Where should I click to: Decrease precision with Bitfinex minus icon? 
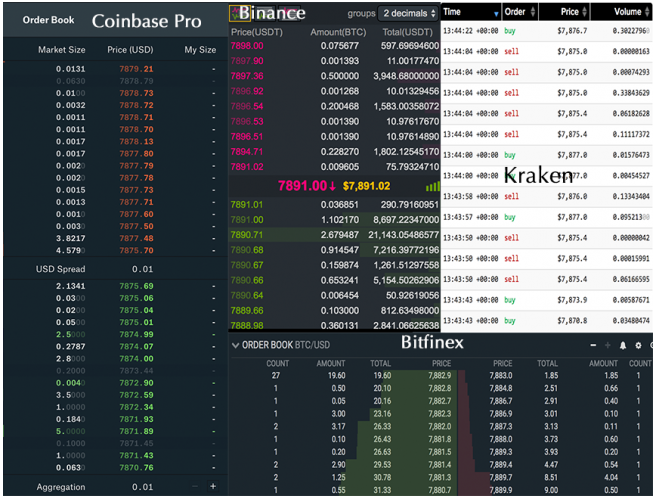[x=593, y=345]
